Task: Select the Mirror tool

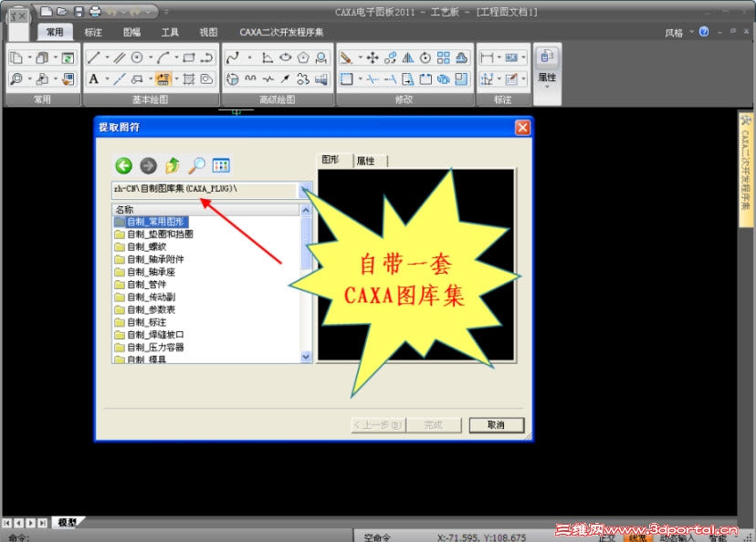Action: click(x=408, y=57)
